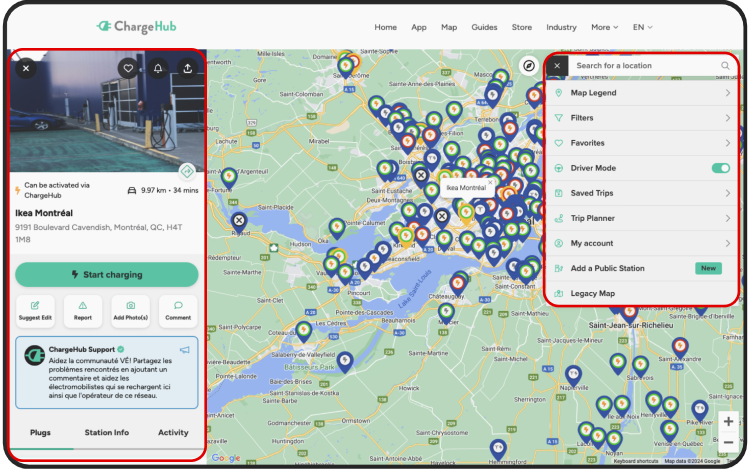Expand the My account row
Viewport: 750px width, 469px height.
641,243
